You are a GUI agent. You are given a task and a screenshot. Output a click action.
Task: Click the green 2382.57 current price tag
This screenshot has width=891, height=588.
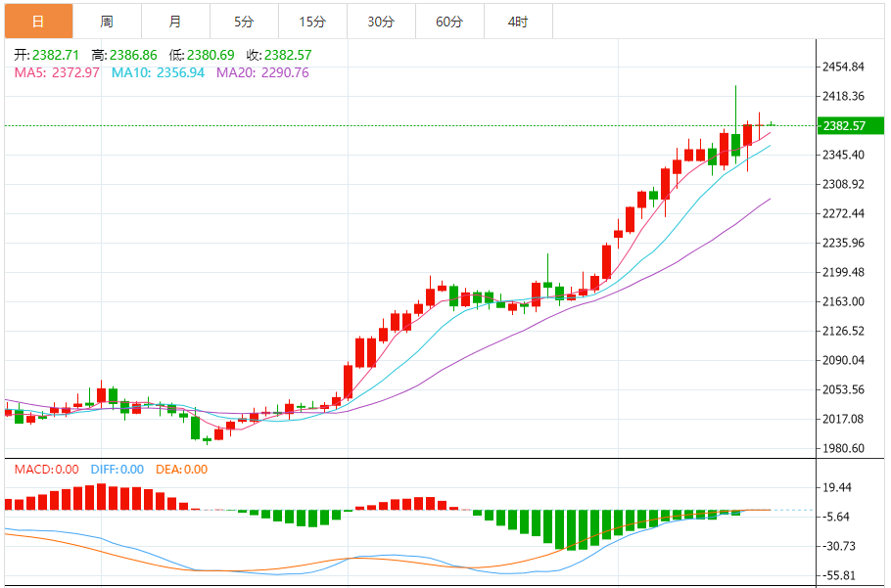[x=851, y=125]
